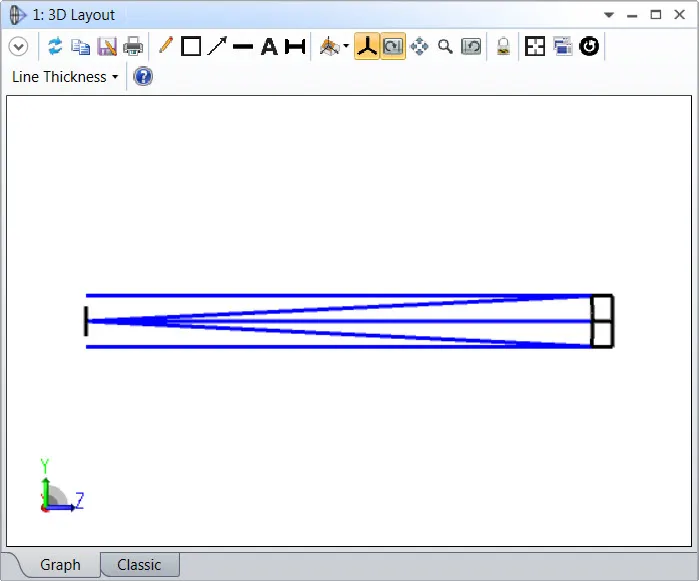The height and width of the screenshot is (581, 699).
Task: Save the layout with the floppy disk icon
Action: point(107,46)
